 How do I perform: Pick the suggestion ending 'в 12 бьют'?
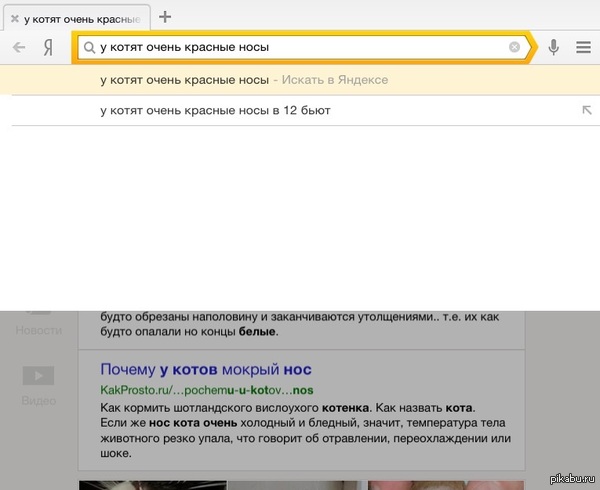(215, 110)
